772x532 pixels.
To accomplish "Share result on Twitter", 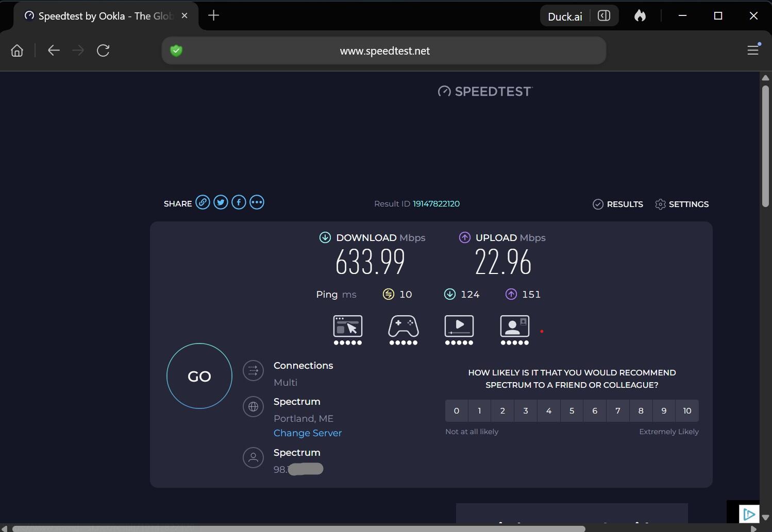I will [221, 202].
